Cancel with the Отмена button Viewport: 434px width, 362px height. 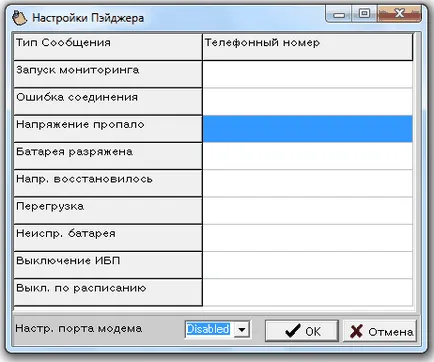point(380,331)
